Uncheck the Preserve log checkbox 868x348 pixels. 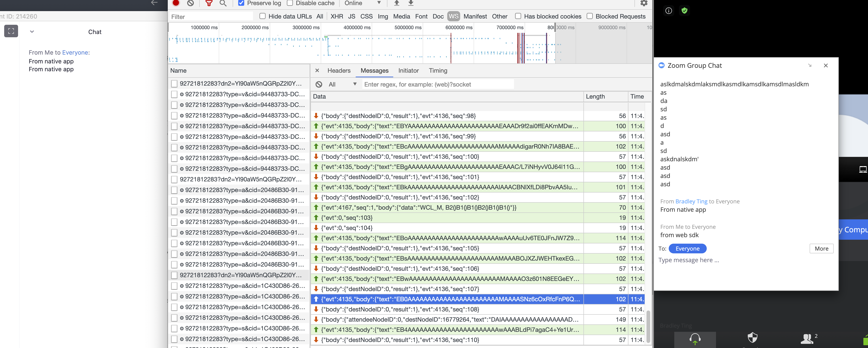pos(241,3)
